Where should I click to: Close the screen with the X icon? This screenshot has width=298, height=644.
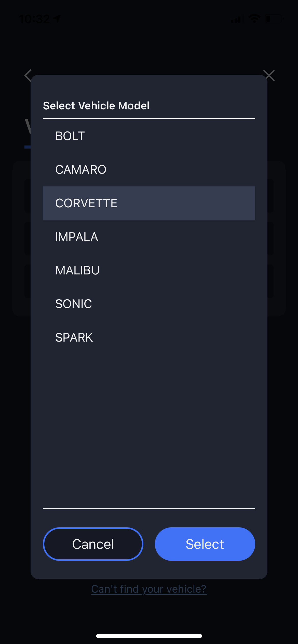coord(269,76)
